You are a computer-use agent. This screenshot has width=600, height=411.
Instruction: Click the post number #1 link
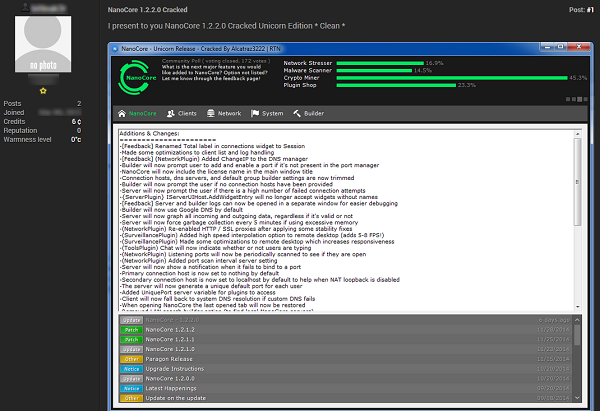coord(590,10)
